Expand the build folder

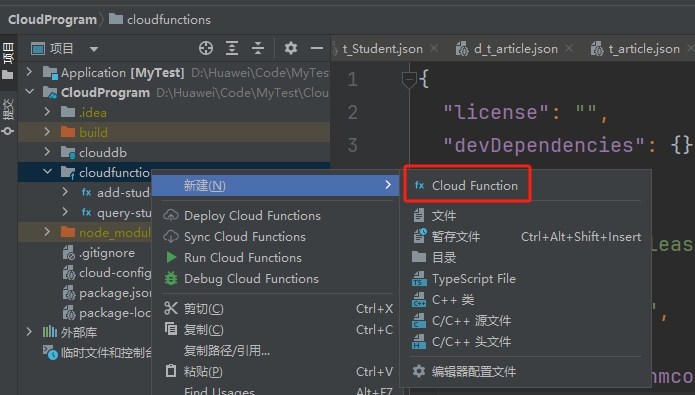[47, 132]
